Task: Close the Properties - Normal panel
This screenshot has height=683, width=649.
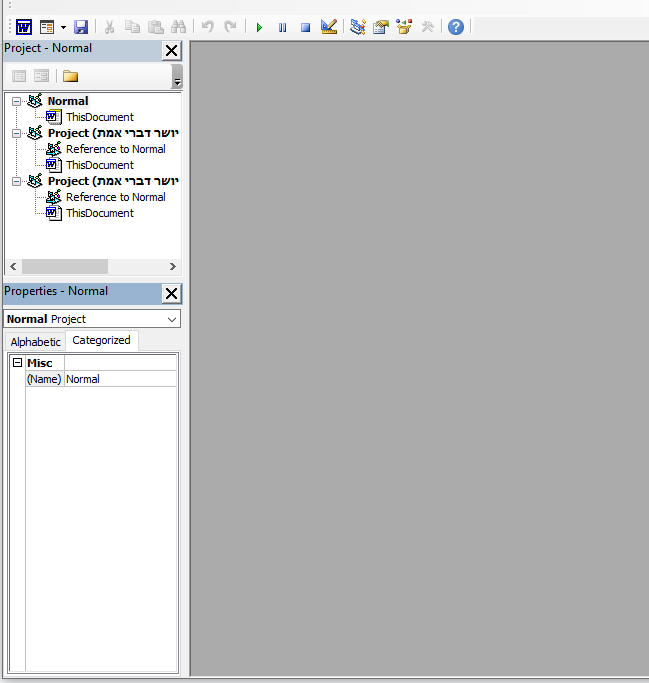Action: pos(171,293)
